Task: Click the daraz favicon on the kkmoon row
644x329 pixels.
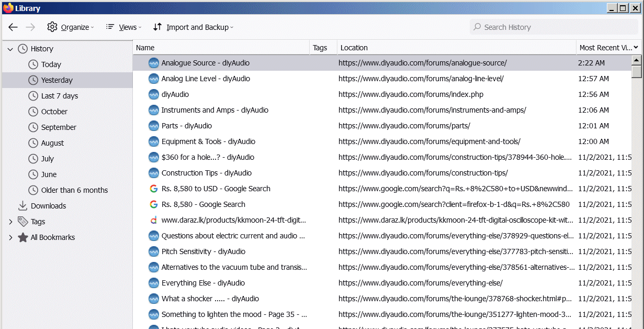Action: click(153, 220)
